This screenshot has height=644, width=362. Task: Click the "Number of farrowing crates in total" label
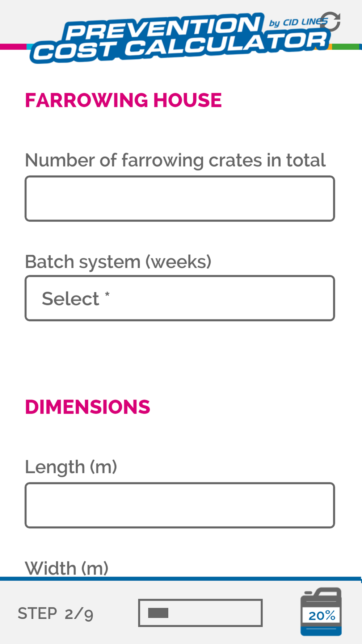pyautogui.click(x=175, y=160)
